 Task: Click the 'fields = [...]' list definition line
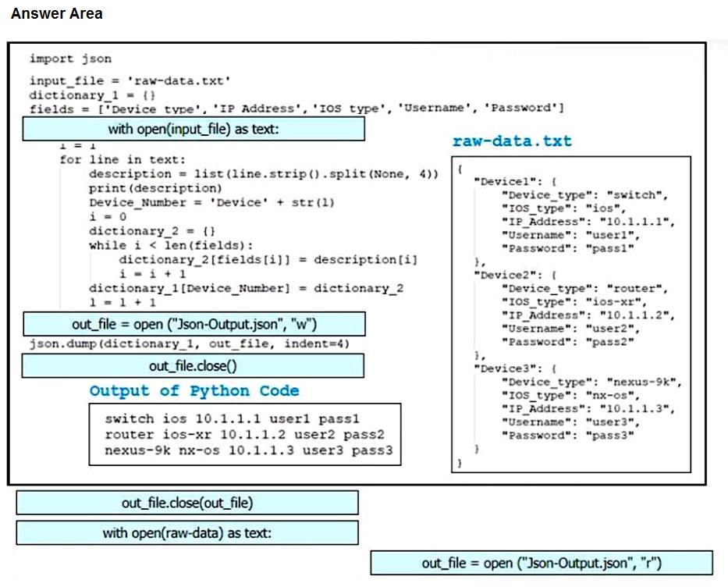tap(297, 109)
